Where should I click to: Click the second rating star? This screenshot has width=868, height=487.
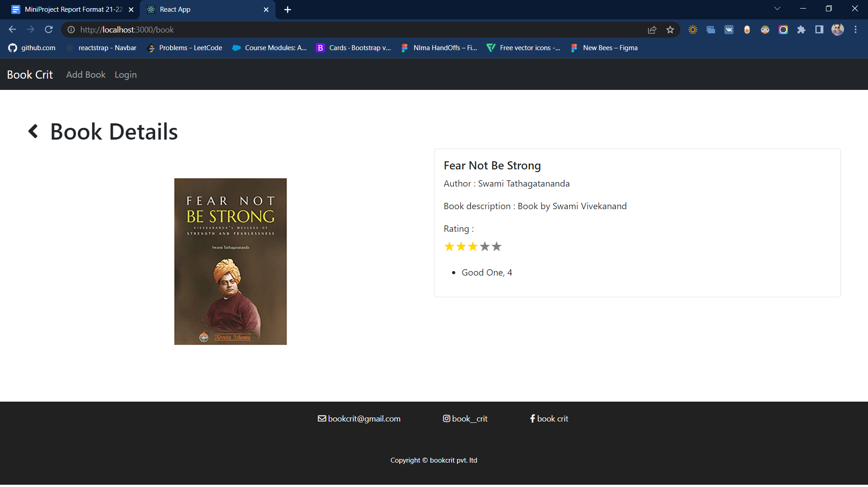(x=461, y=247)
